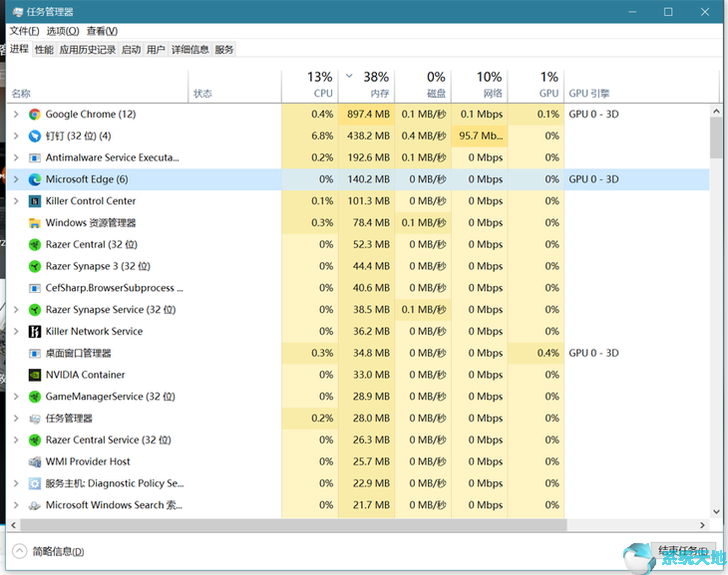728x575 pixels.
Task: Select the 进程 tab
Action: click(x=19, y=49)
